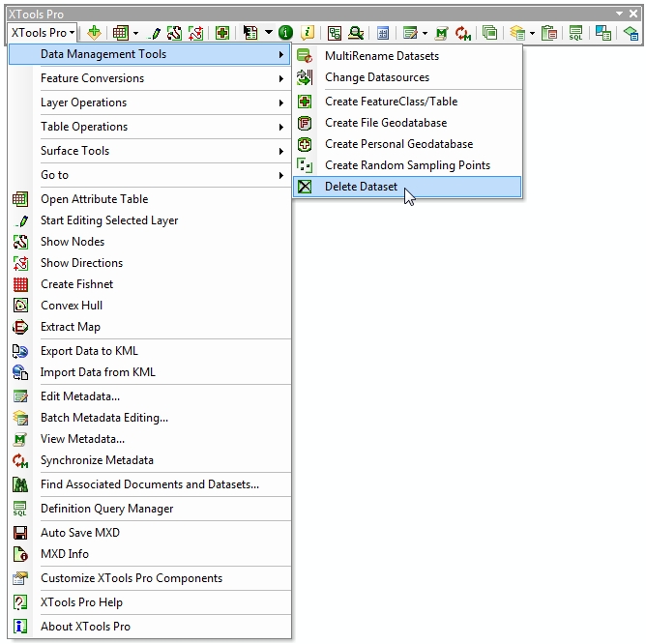Click the Edit Metadata toolbar icon
Screen dimensions: 646x644
pos(410,33)
